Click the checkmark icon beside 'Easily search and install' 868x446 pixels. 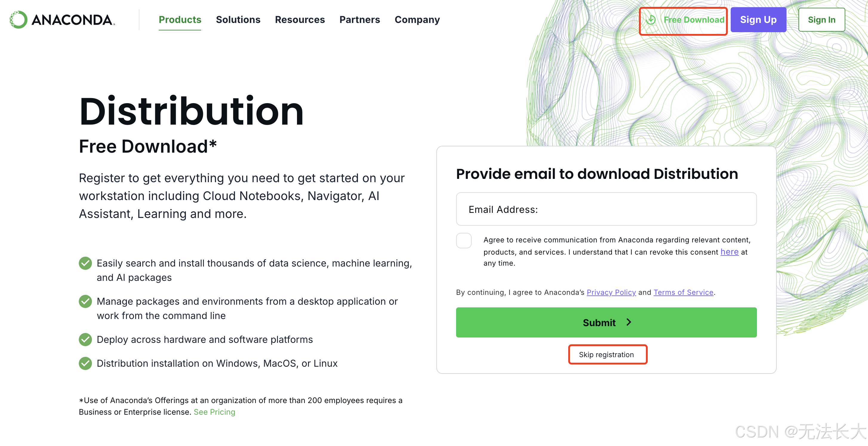(85, 263)
